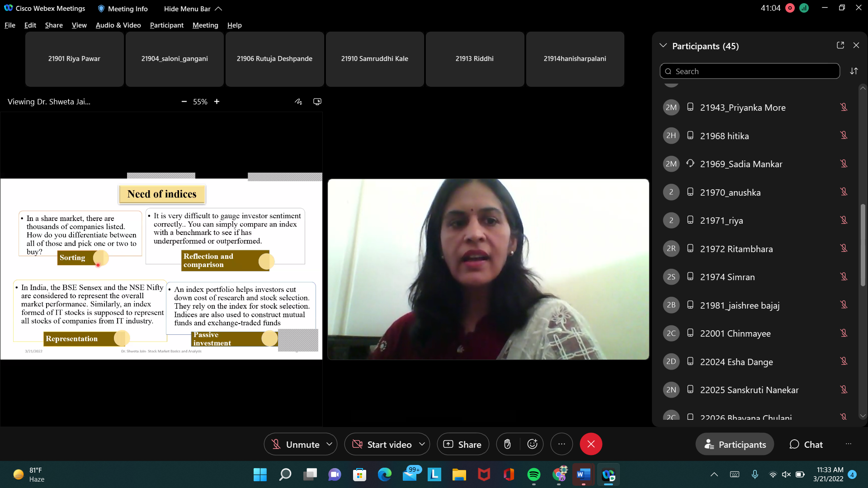The width and height of the screenshot is (868, 488).
Task: Open annotation tools on shared content
Action: tap(298, 102)
